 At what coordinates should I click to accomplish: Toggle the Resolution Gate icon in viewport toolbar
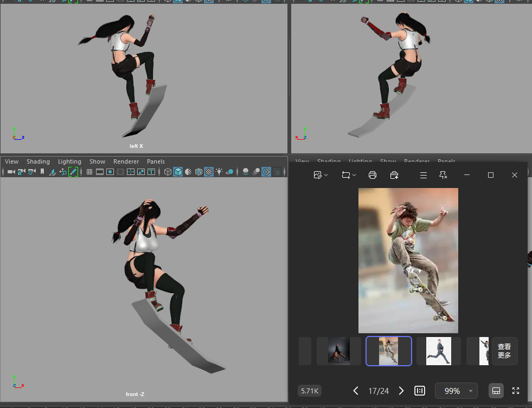point(110,172)
